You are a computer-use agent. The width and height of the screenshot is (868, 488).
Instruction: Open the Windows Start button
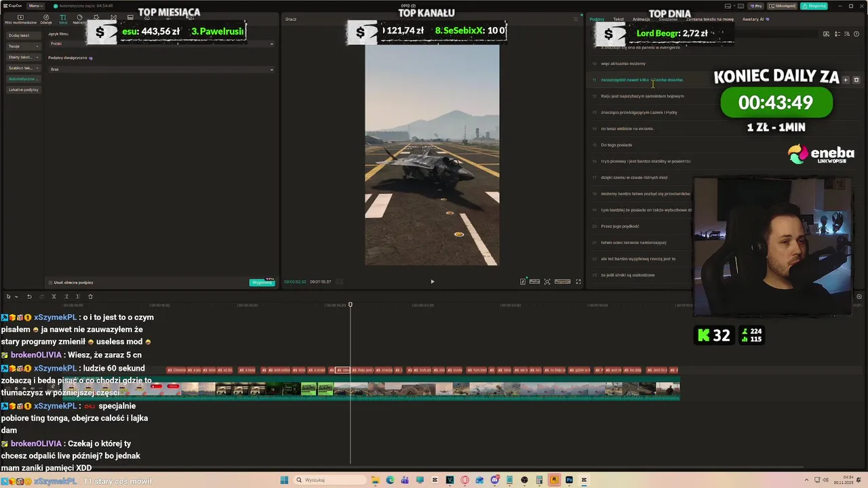pyautogui.click(x=284, y=480)
